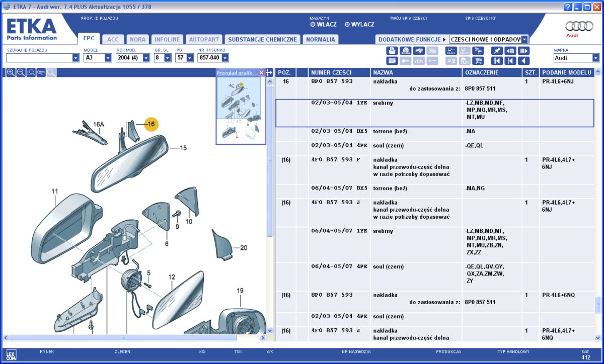Click the lower shopping cart icon

pos(478,61)
